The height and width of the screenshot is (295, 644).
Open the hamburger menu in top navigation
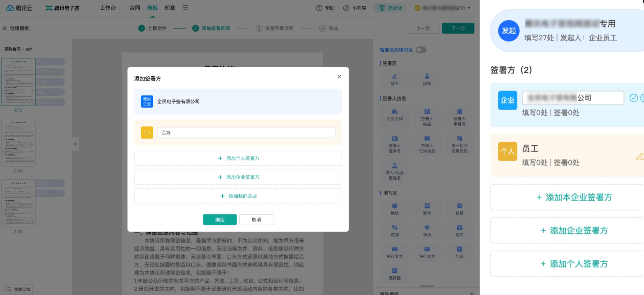pyautogui.click(x=185, y=8)
